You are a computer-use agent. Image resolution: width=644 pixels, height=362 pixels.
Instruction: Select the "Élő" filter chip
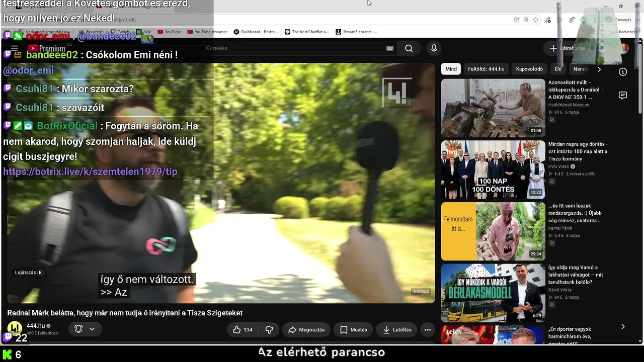coord(558,69)
